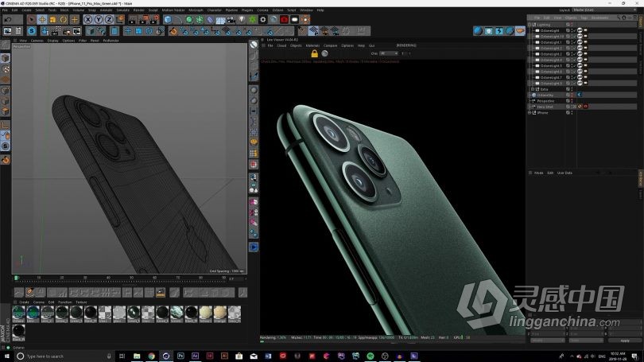
Task: Click the coordinate system icon
Action: (120, 19)
